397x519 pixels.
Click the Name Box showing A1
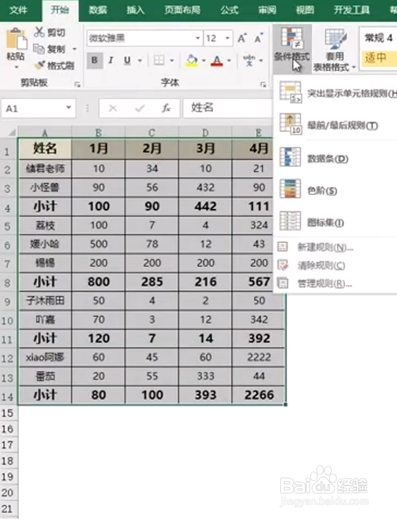pos(33,108)
